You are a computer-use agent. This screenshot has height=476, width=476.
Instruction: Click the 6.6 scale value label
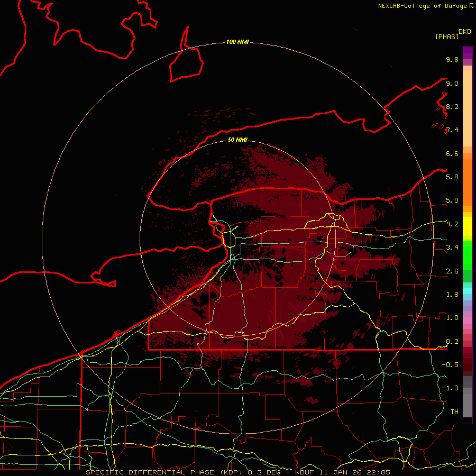pos(452,153)
